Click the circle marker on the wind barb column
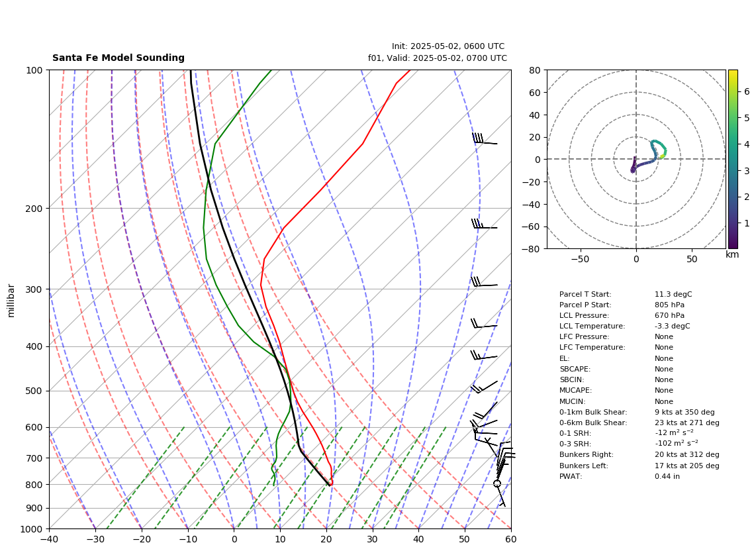 pos(497,483)
